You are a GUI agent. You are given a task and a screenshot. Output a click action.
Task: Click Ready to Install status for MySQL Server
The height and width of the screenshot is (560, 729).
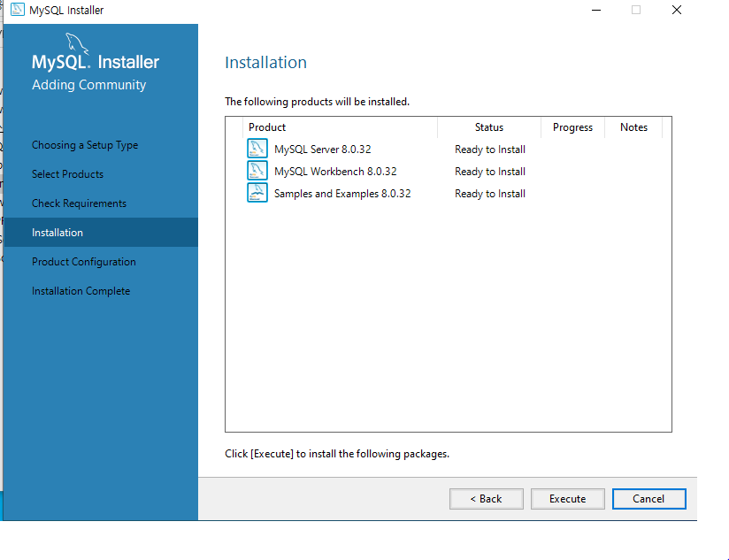pyautogui.click(x=490, y=150)
